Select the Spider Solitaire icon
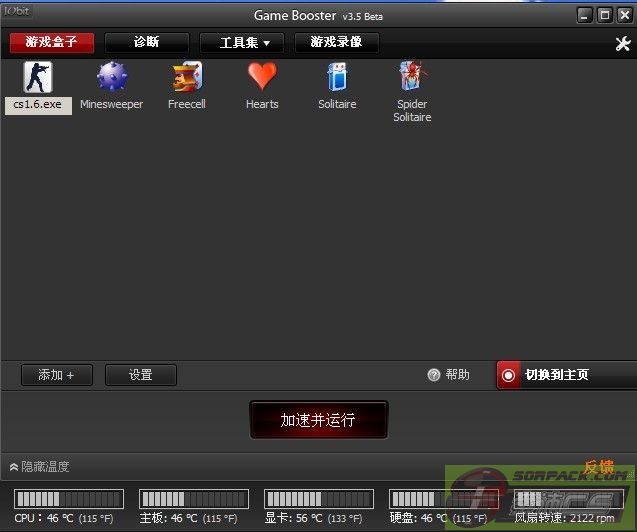 412,78
